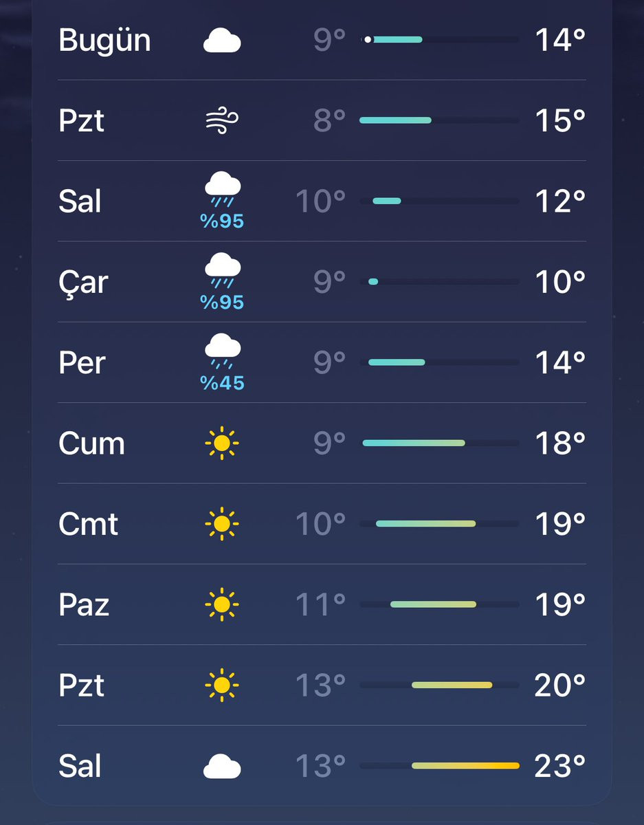Screen dimensions: 644x825
Task: Tap the rain cloud icon above first %95
Action: click(x=222, y=190)
